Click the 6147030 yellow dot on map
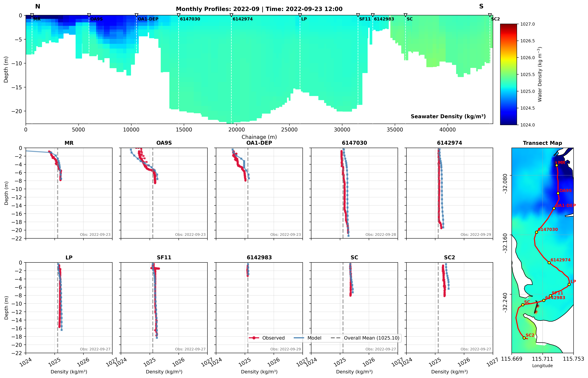 (x=537, y=232)
